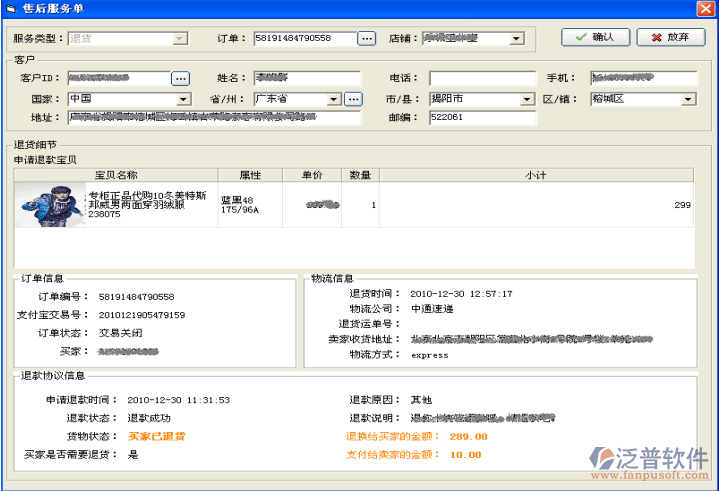
Task: Click ellipsis button next to 客户ID field
Action: coord(180,77)
